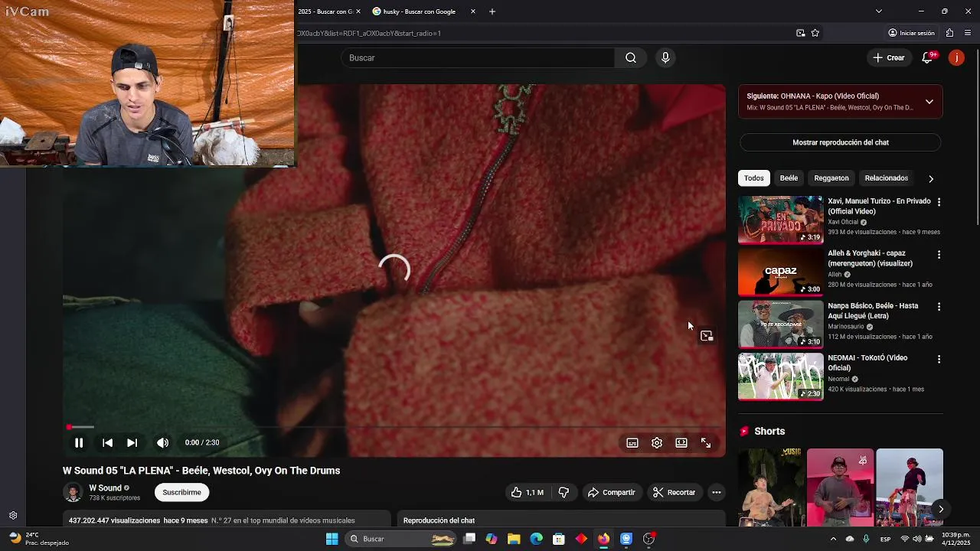Image resolution: width=980 pixels, height=551 pixels.
Task: Switch to theater mode view
Action: 681,443
